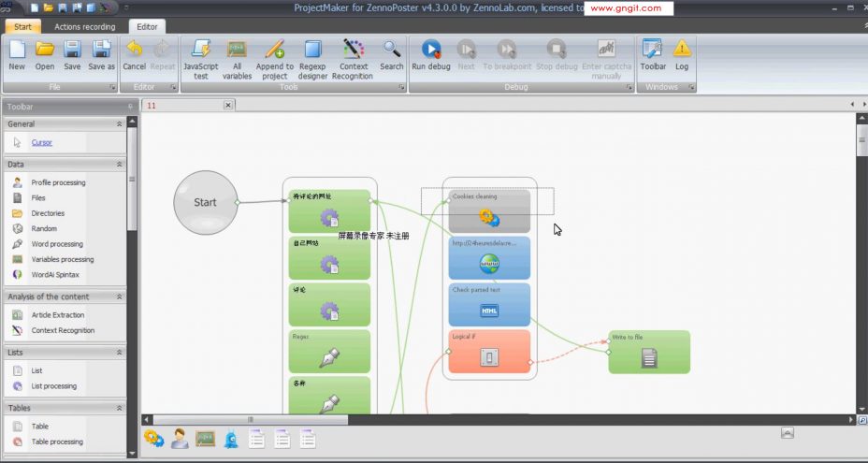The image size is (868, 463).
Task: Open the All variables window
Action: (x=237, y=55)
